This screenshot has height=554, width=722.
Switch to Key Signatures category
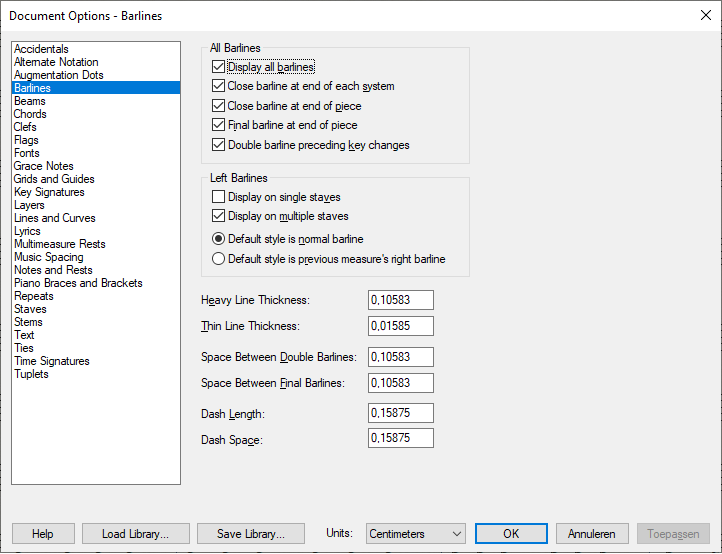tap(49, 192)
